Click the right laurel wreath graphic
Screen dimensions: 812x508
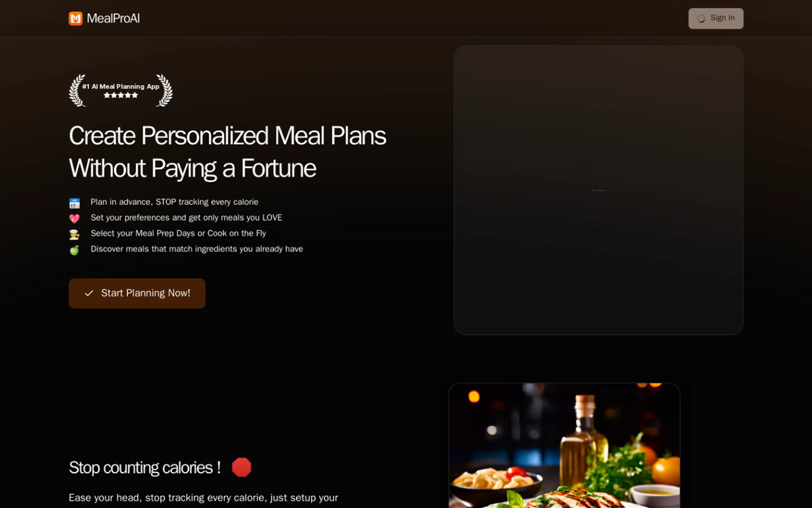pos(165,91)
